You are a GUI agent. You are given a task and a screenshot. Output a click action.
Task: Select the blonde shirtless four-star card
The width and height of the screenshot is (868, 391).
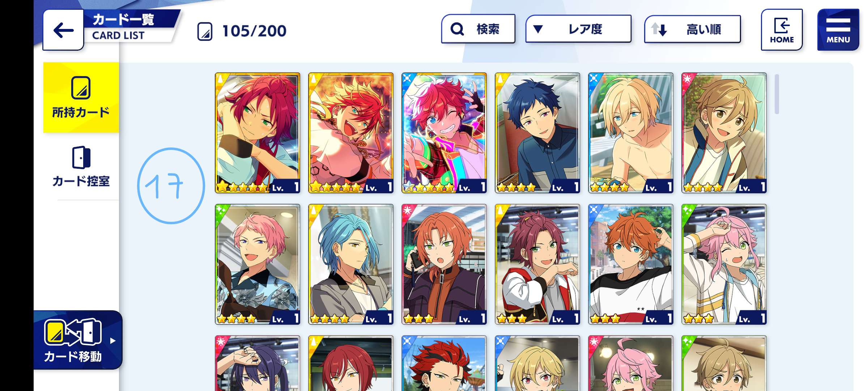tap(631, 133)
